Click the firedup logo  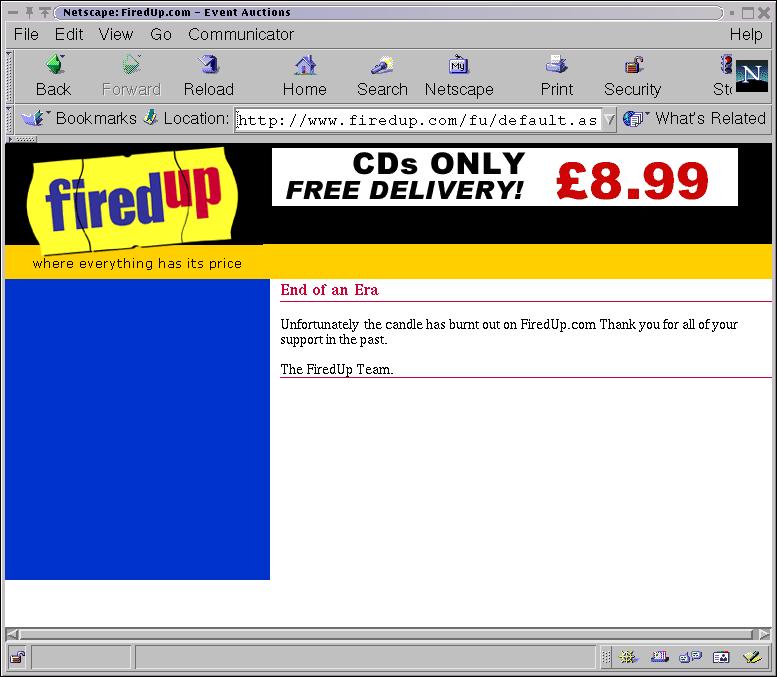133,200
